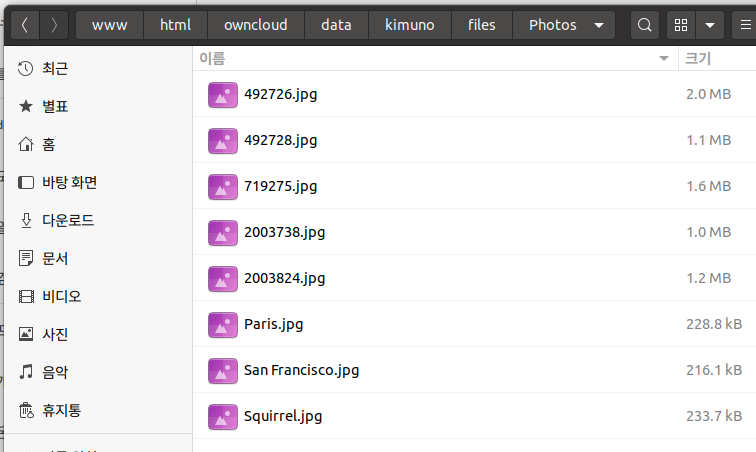The height and width of the screenshot is (452, 756).
Task: Select the 719275.jpg image icon
Action: coord(223,187)
